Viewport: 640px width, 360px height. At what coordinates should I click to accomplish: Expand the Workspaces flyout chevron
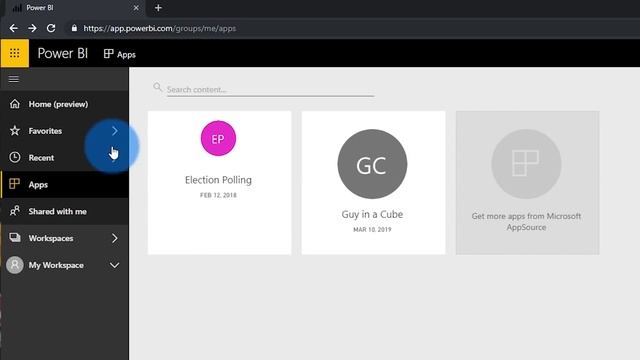coord(115,238)
